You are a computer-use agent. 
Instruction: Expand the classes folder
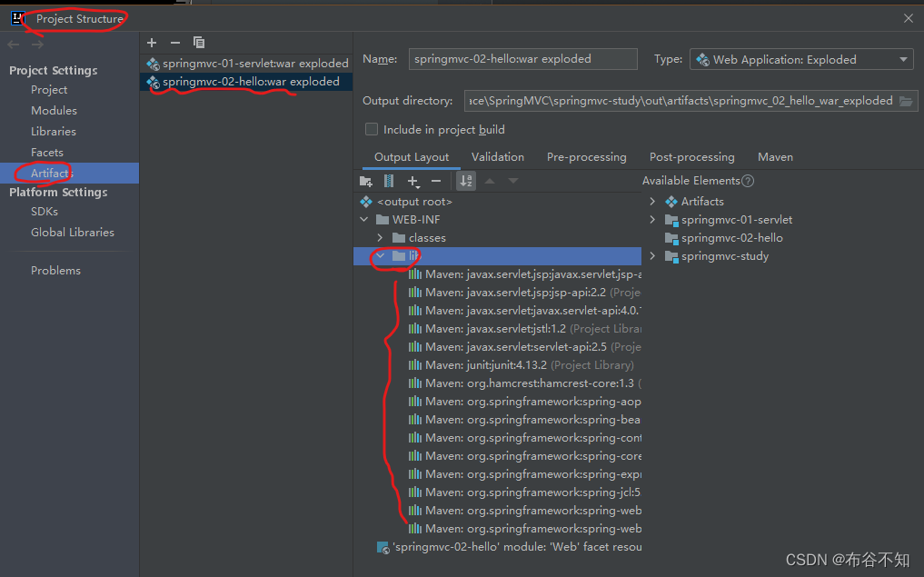pos(380,237)
